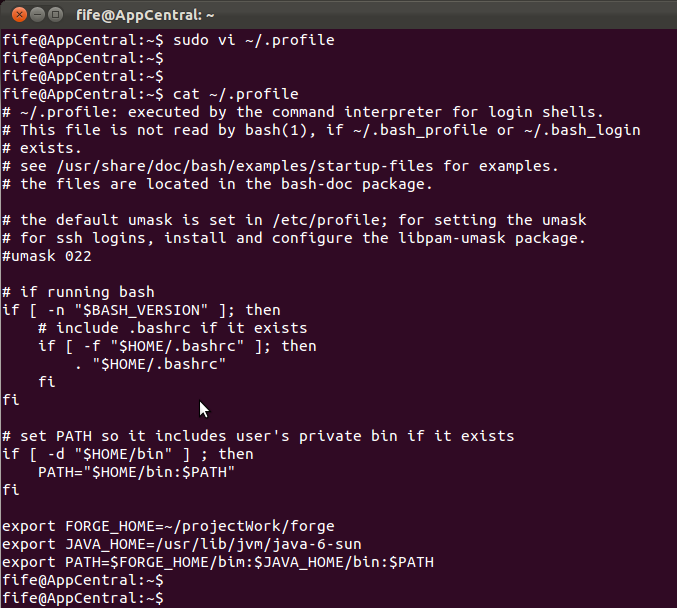Close the fife@AppCentral terminal window
This screenshot has width=677, height=608.
[19, 15]
